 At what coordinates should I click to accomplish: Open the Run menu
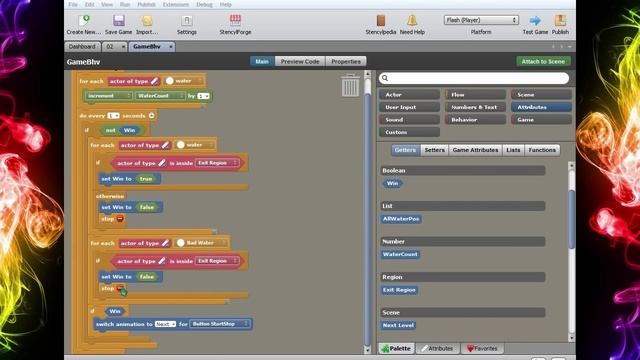(125, 4)
